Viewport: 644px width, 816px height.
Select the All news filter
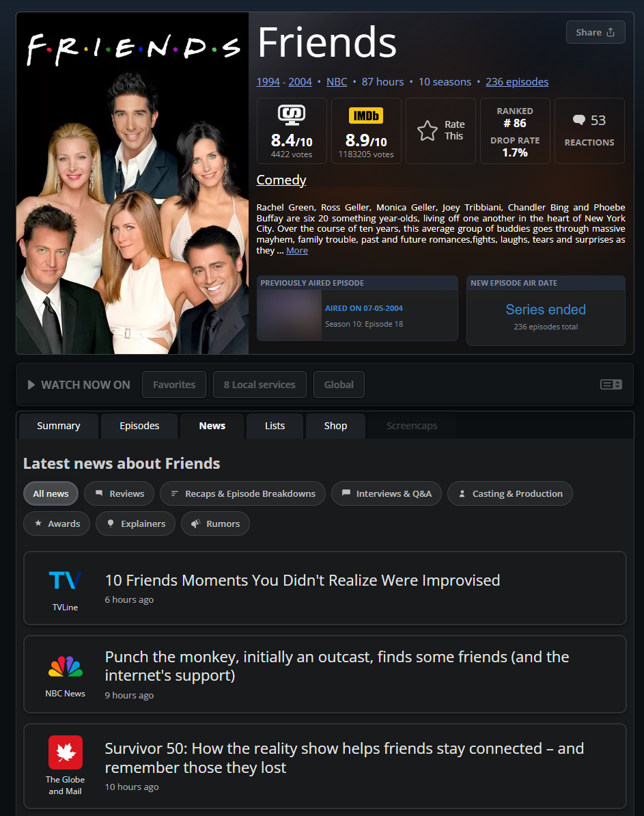(51, 493)
